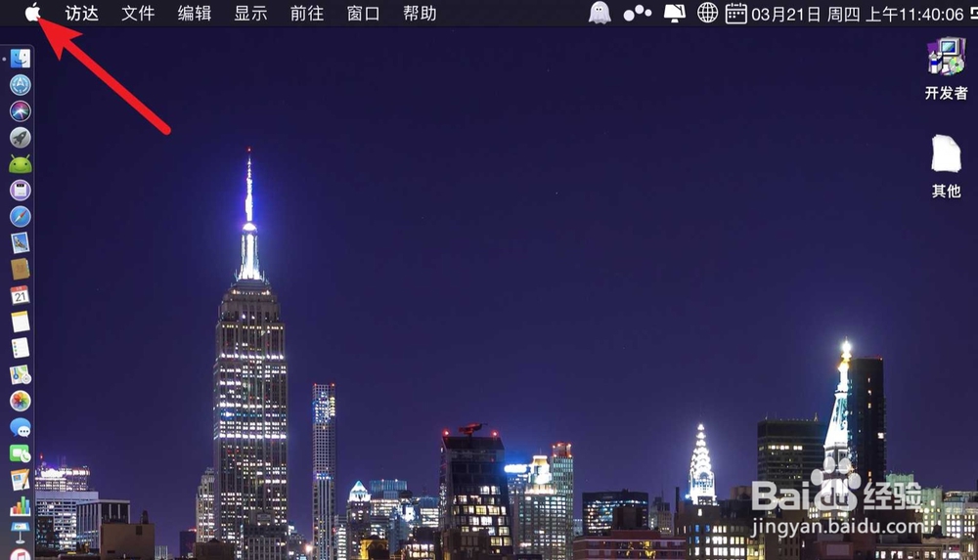
Task: Click the globe input source icon
Action: [707, 13]
